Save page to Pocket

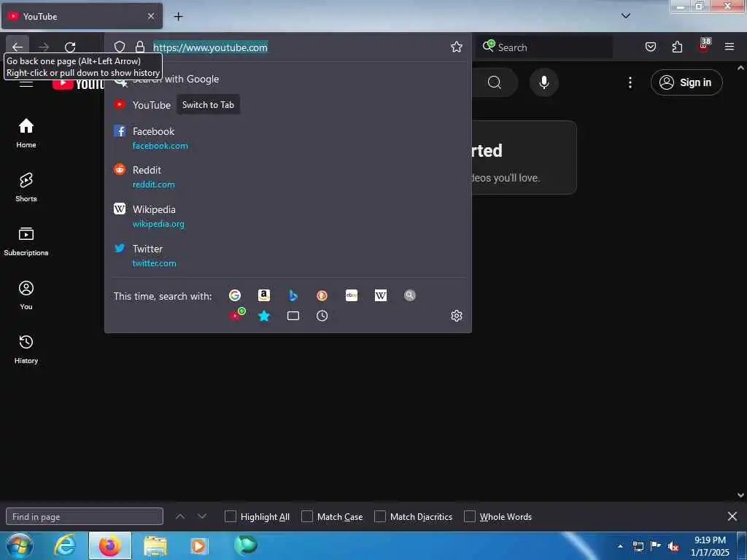pos(651,47)
